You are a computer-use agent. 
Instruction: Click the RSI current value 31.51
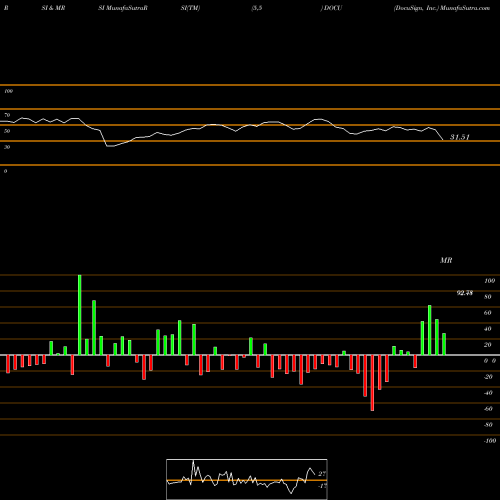click(x=460, y=137)
